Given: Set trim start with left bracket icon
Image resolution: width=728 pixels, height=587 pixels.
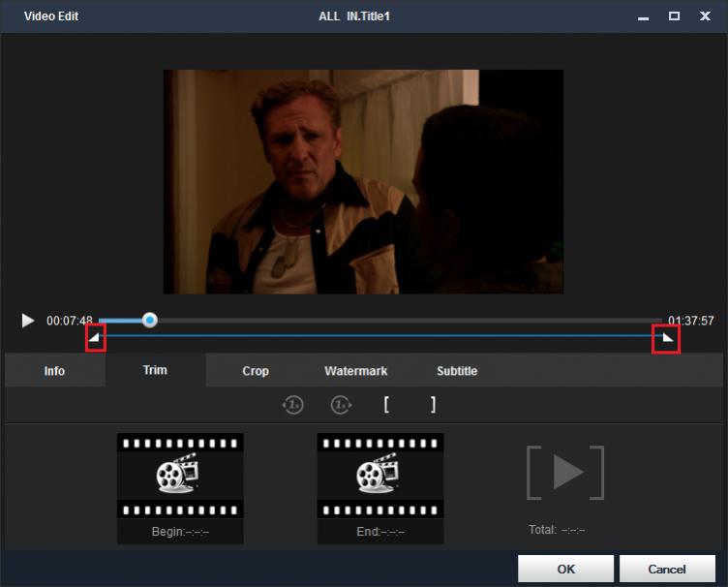Looking at the screenshot, I should (x=386, y=405).
